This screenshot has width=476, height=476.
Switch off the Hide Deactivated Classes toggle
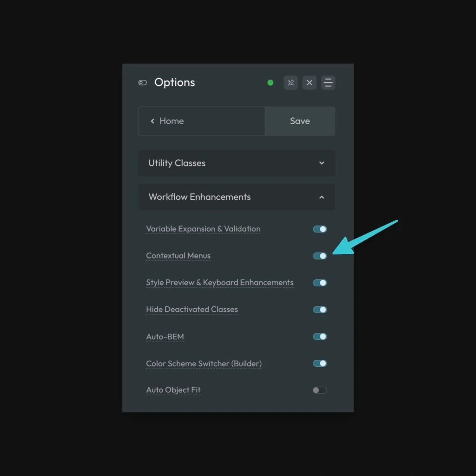click(x=320, y=310)
